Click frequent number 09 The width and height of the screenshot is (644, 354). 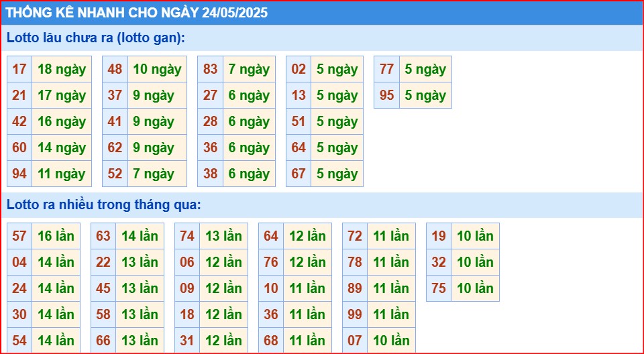click(187, 288)
